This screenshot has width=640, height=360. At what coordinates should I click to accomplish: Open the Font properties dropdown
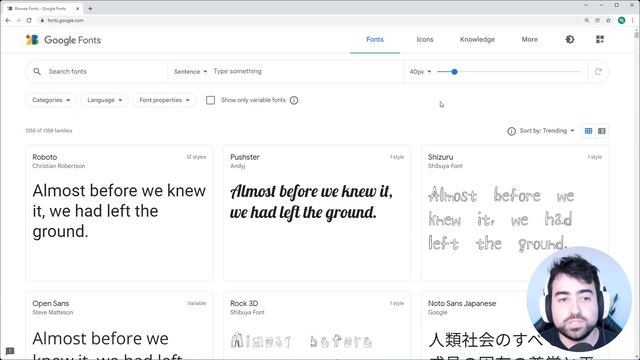[x=164, y=100]
